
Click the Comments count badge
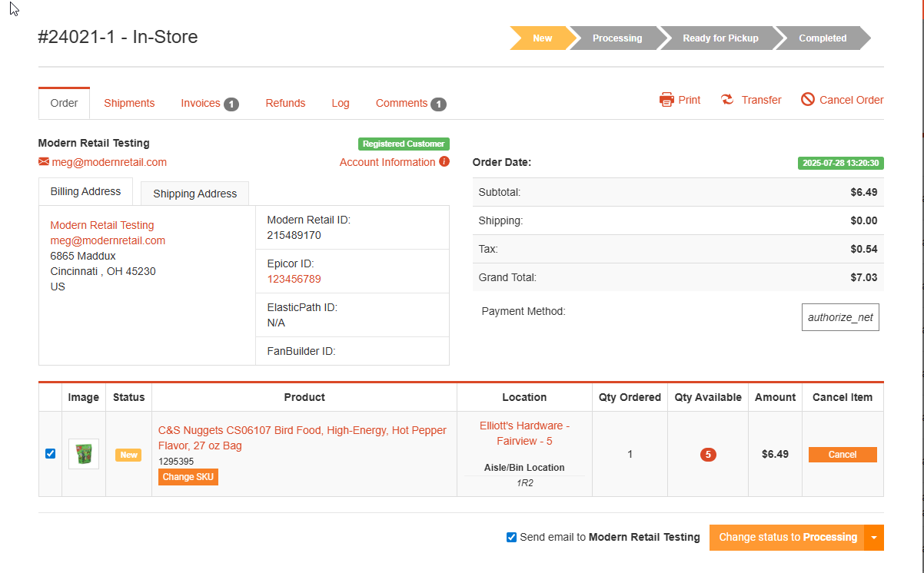click(x=438, y=104)
